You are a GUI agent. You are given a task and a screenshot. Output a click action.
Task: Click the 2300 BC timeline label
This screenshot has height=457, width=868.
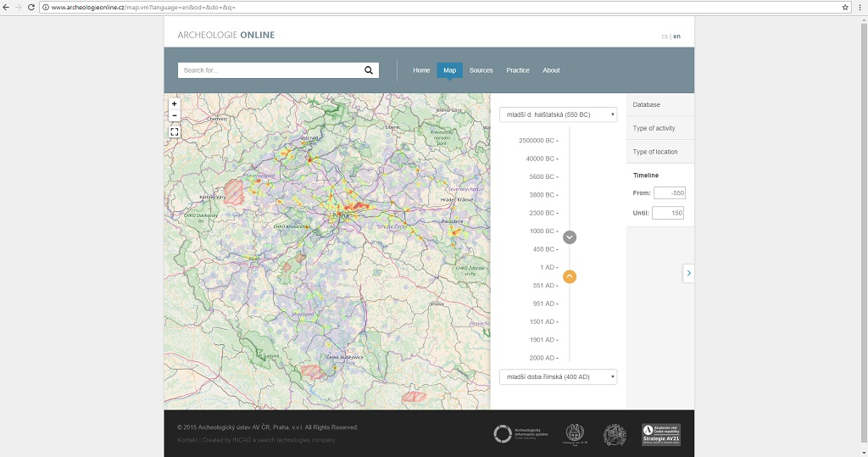[542, 214]
